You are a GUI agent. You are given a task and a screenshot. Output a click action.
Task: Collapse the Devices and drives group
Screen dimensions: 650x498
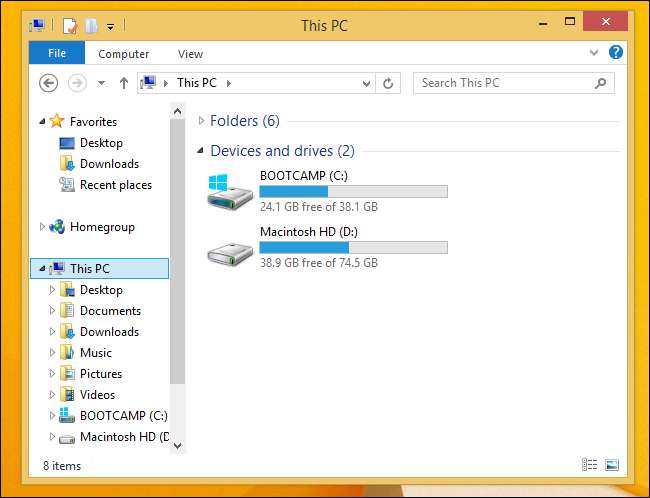click(201, 151)
